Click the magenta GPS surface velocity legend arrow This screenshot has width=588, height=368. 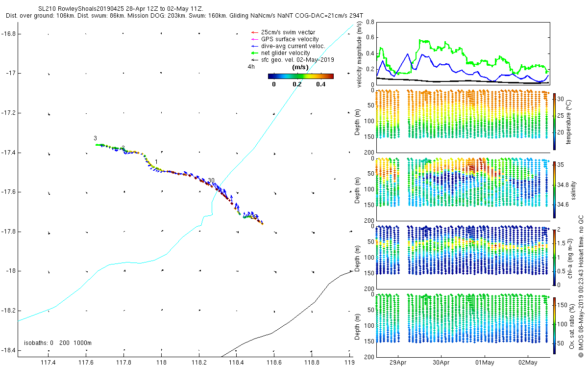coord(254,39)
